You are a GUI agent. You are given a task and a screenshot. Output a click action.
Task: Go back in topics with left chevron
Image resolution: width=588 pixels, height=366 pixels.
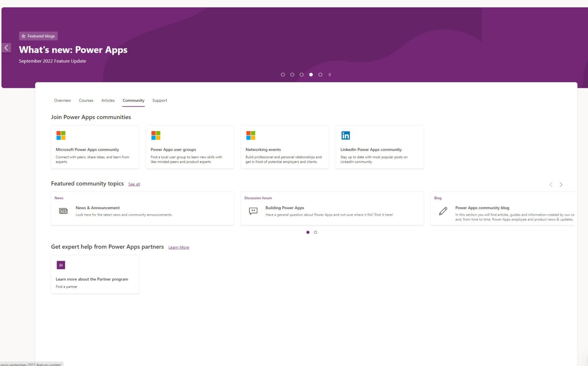[x=551, y=184]
